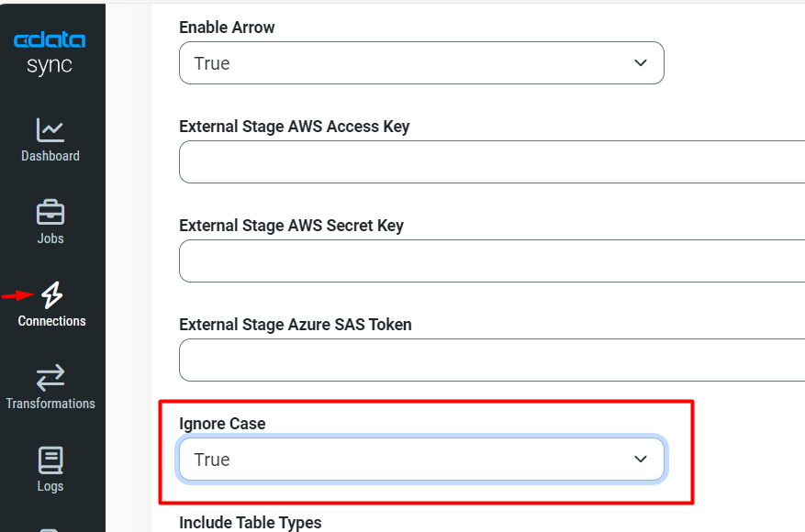Image resolution: width=805 pixels, height=532 pixels.
Task: Open the Ignore Case combo box
Action: coord(421,460)
